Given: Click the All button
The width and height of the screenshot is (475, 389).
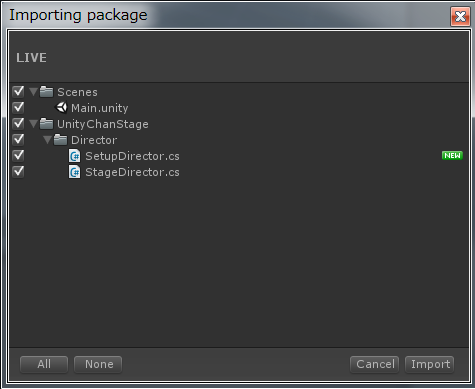Looking at the screenshot, I should 44,364.
